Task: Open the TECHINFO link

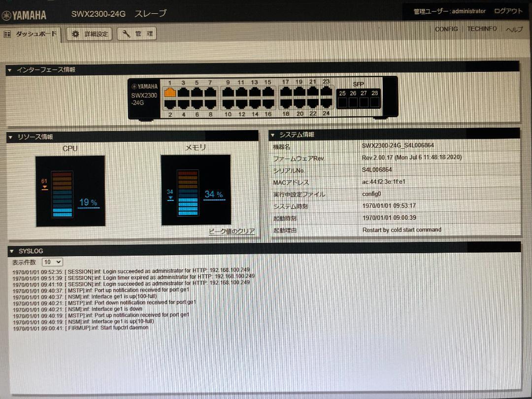Action: (x=482, y=29)
